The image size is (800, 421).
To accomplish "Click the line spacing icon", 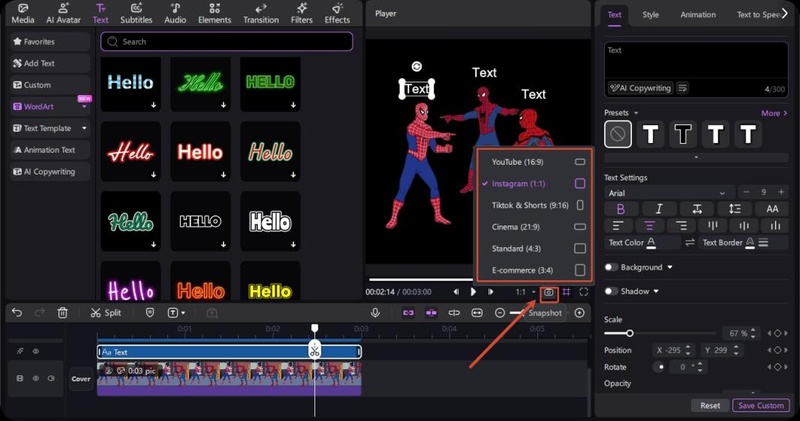I will click(735, 209).
